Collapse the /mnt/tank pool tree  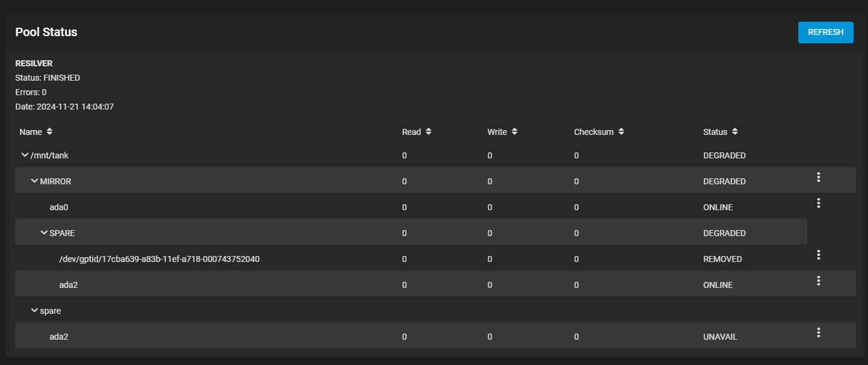pyautogui.click(x=25, y=155)
